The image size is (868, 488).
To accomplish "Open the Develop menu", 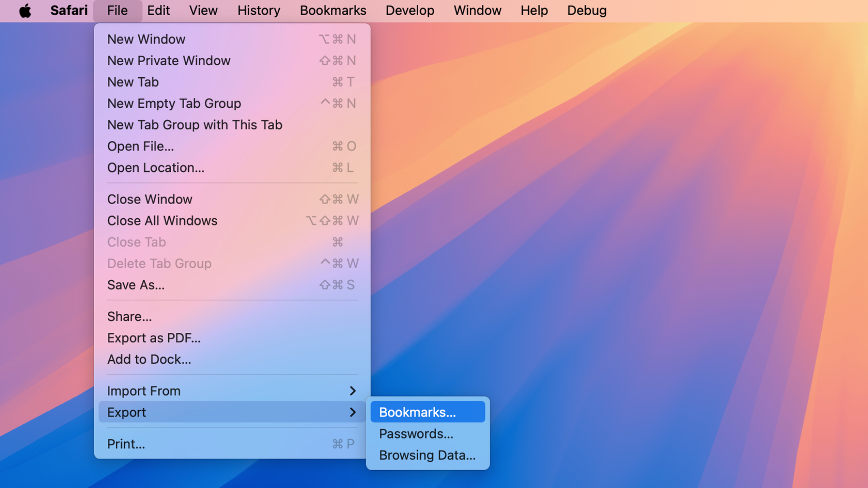I will coord(410,11).
